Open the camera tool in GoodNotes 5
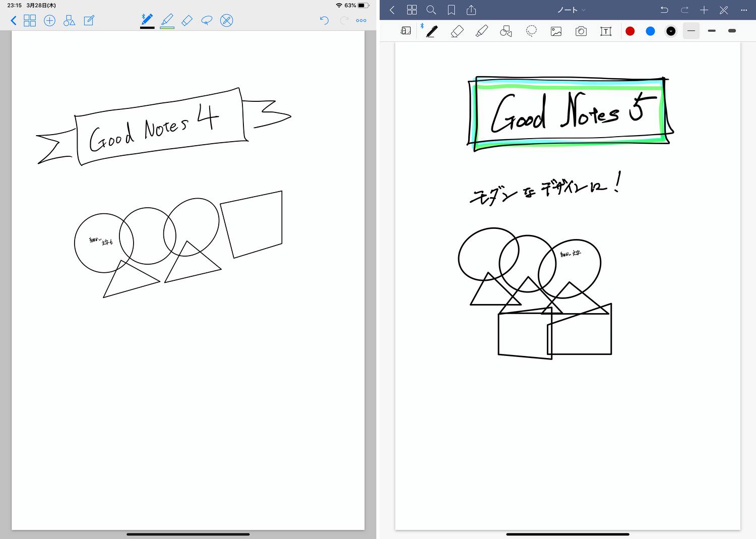The image size is (756, 539). tap(581, 31)
